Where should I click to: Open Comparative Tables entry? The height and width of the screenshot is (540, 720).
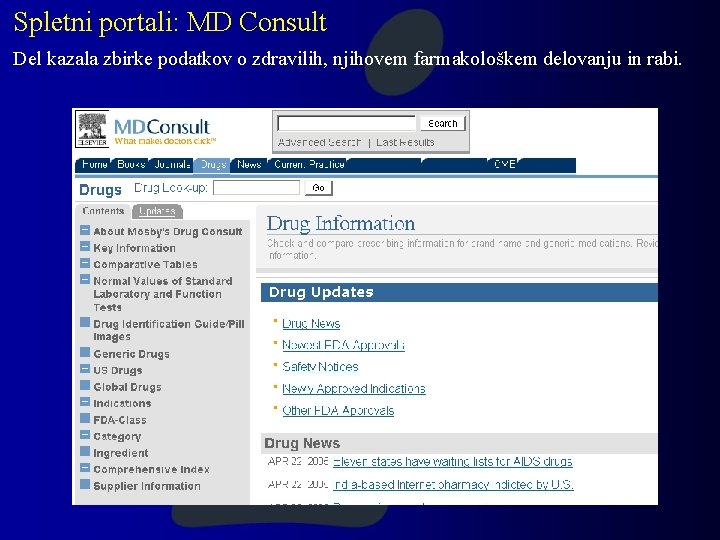click(x=145, y=264)
